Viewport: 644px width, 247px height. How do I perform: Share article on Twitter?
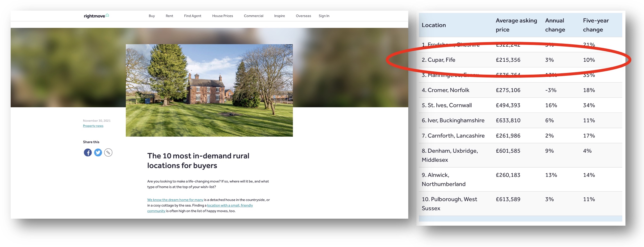point(98,152)
